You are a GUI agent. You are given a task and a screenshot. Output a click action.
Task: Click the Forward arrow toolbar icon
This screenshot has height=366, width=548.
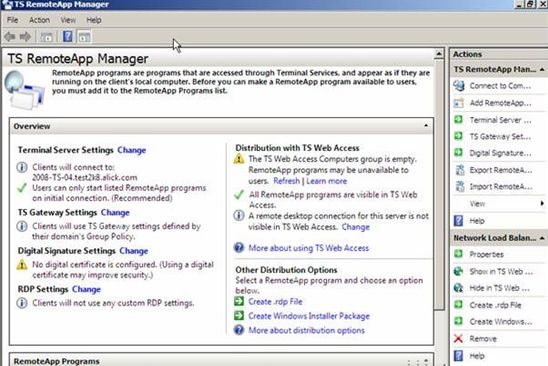point(26,36)
